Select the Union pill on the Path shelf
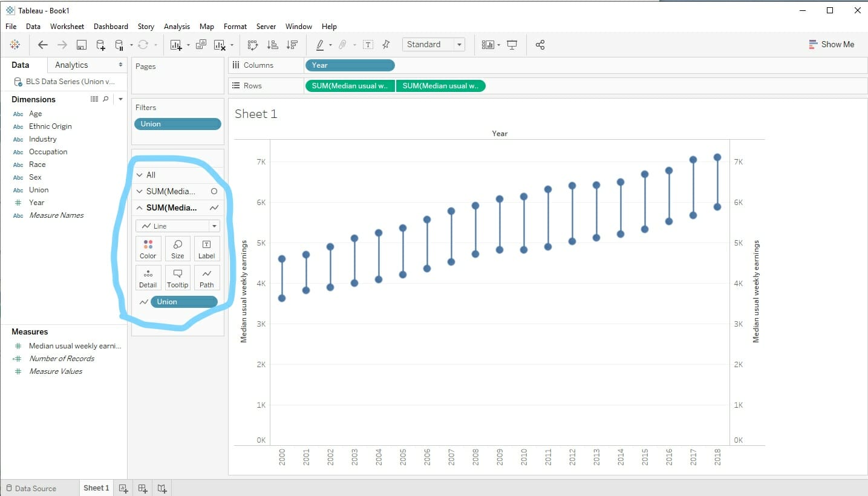The width and height of the screenshot is (868, 496). point(183,301)
